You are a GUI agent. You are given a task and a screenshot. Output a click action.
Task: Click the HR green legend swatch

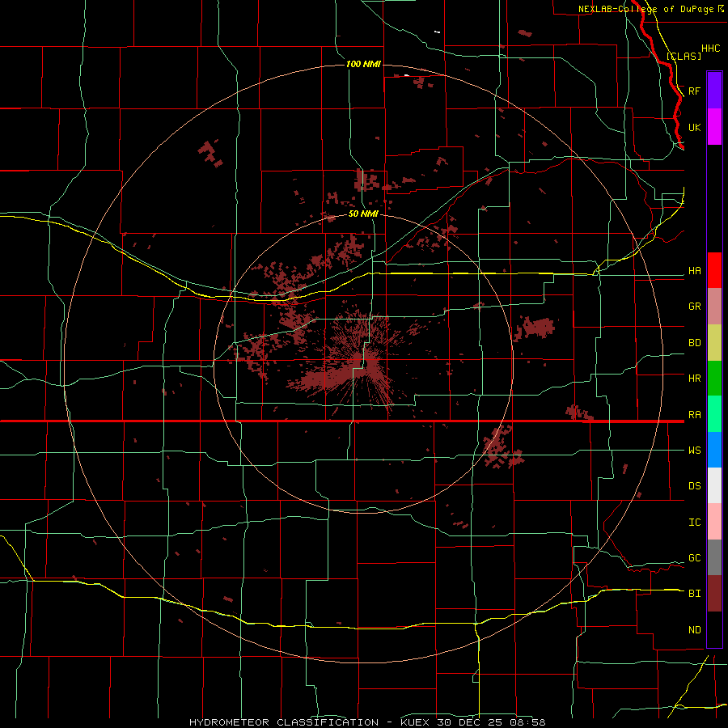(x=714, y=379)
